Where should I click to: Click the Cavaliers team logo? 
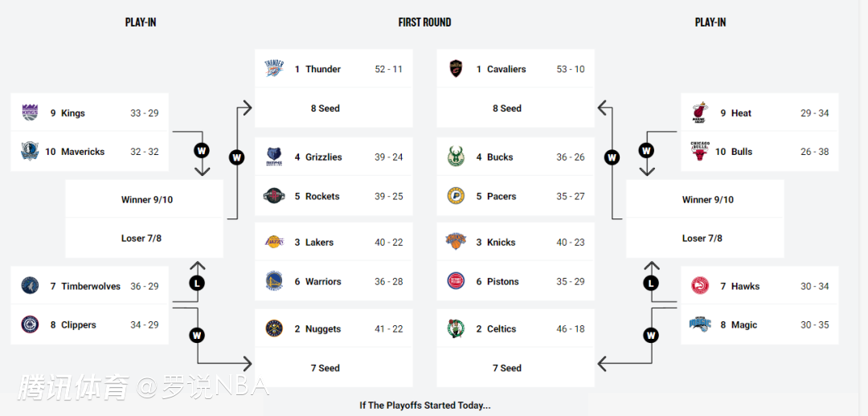[x=456, y=69]
